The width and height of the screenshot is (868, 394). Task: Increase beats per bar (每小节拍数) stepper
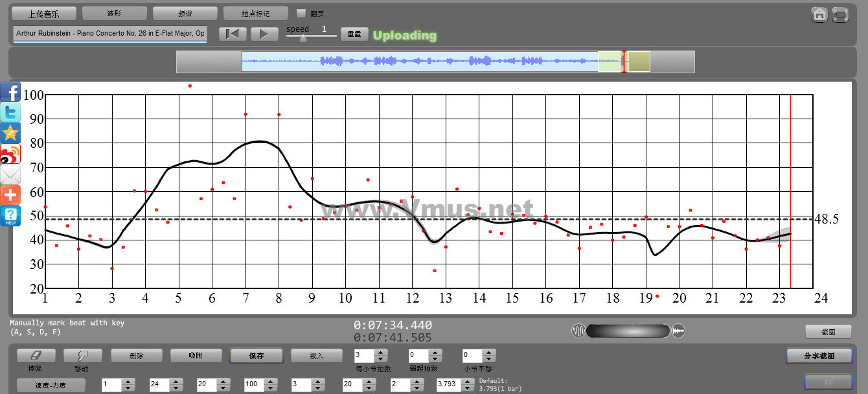[x=381, y=353]
